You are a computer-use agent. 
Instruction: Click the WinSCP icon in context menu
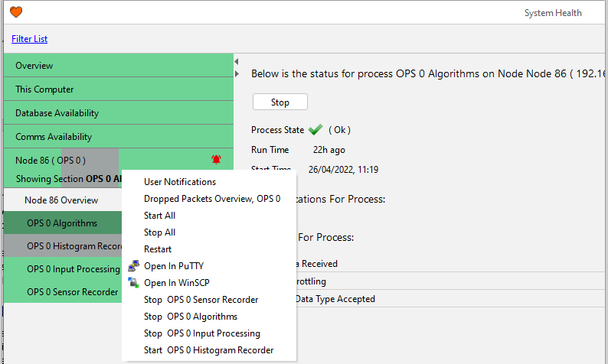click(x=134, y=283)
